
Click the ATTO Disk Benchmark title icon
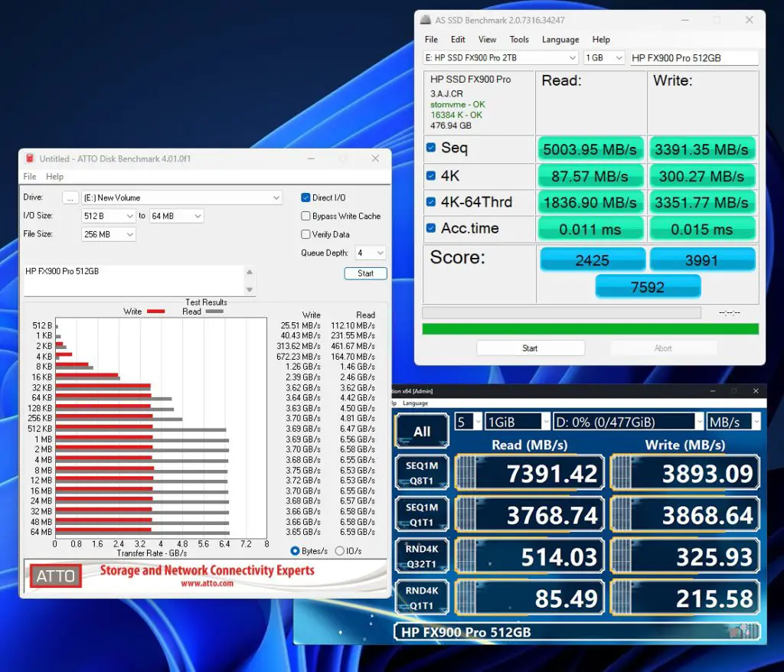[x=30, y=158]
